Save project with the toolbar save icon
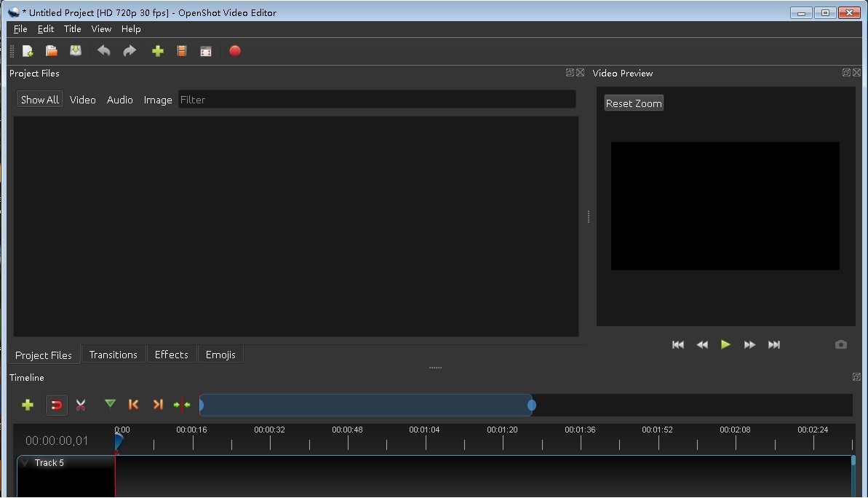Screen dimensions: 868x498 tap(75, 51)
